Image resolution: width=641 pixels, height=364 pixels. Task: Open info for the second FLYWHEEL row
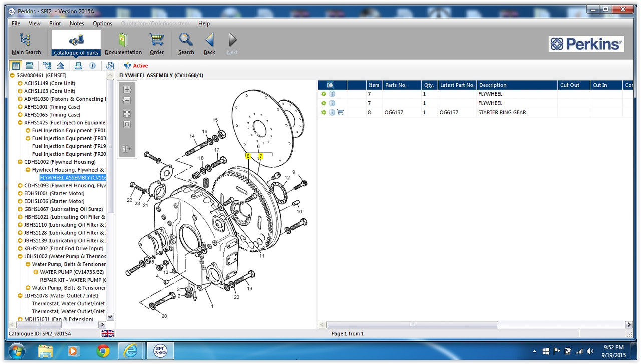click(332, 103)
